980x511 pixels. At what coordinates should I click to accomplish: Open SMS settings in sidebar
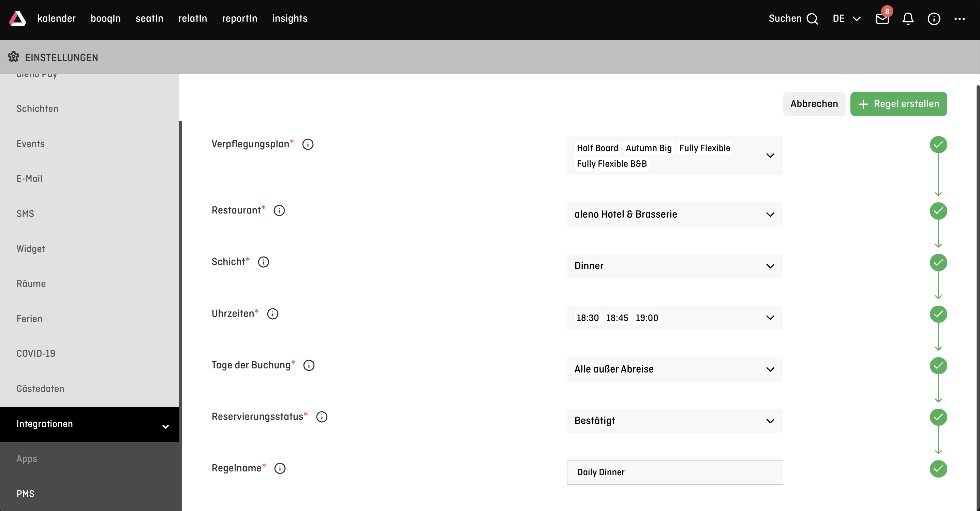pos(89,214)
